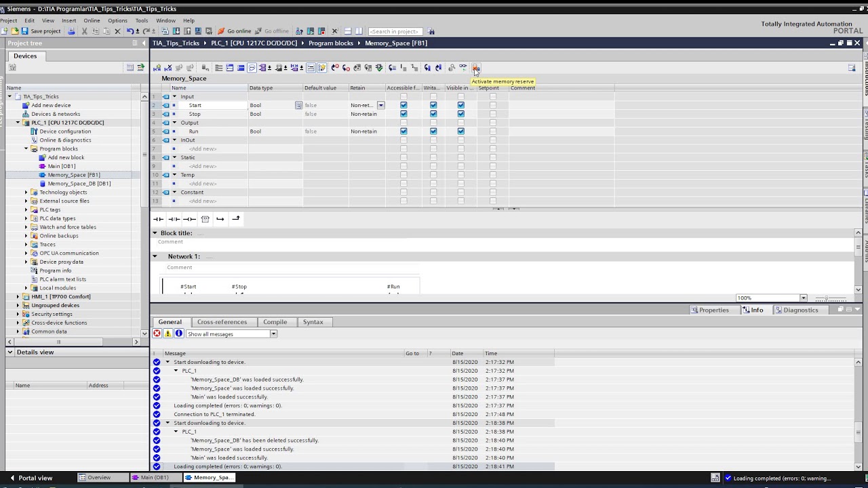
Task: Click the close branch icon
Action: (x=236, y=219)
